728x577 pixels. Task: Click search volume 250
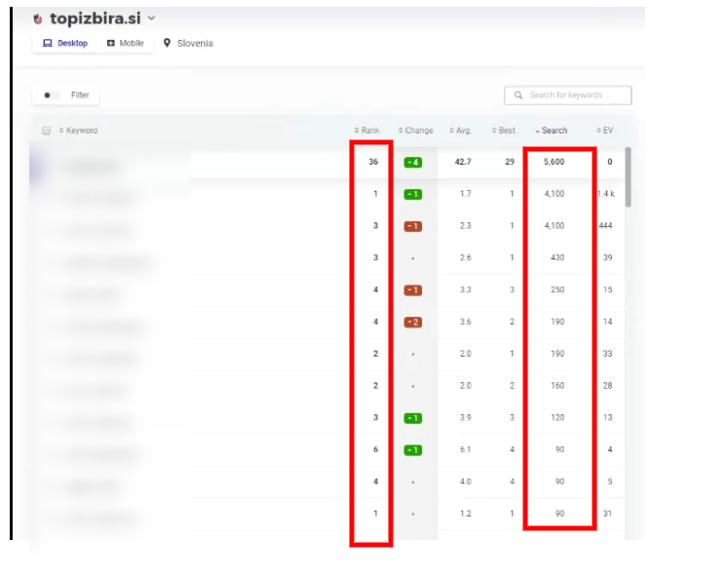click(557, 289)
